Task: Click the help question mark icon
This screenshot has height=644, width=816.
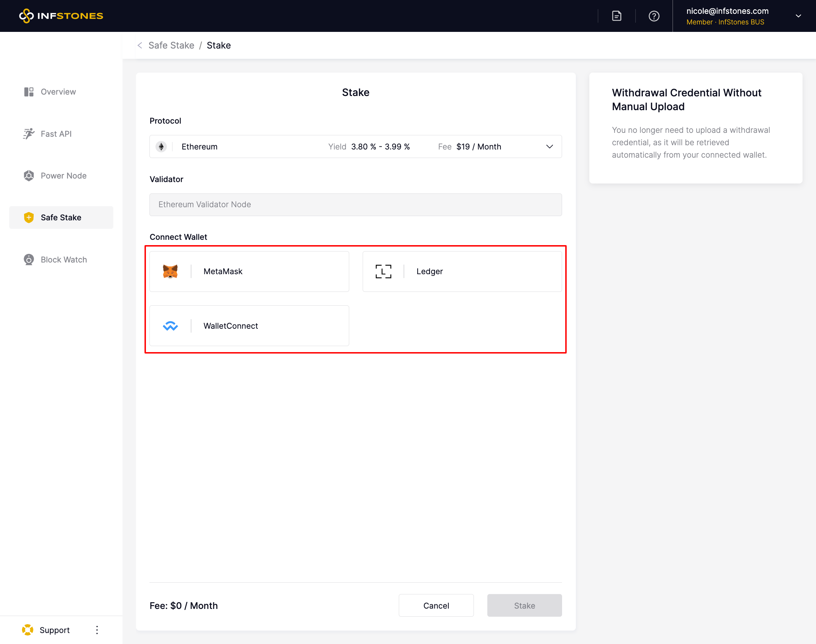Action: click(x=653, y=16)
